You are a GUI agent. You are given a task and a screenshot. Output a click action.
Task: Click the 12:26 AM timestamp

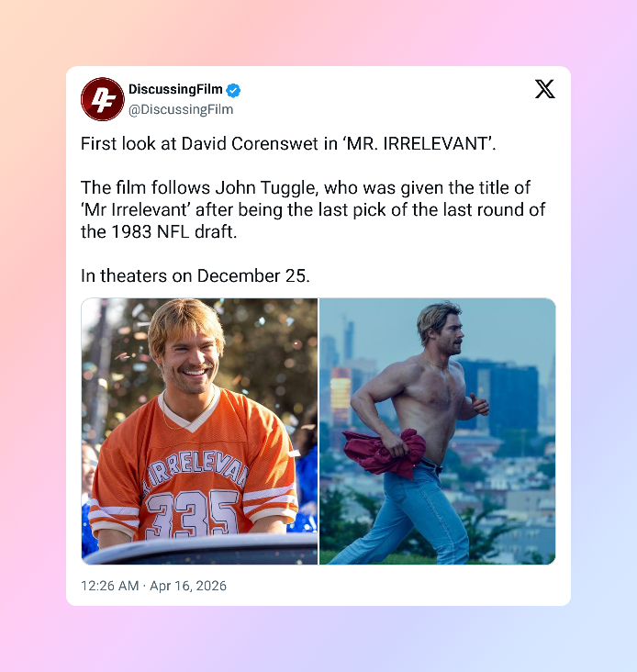pyautogui.click(x=109, y=586)
